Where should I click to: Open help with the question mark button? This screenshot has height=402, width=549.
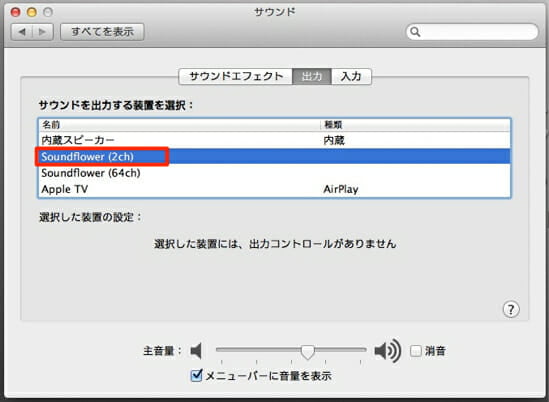pos(511,309)
